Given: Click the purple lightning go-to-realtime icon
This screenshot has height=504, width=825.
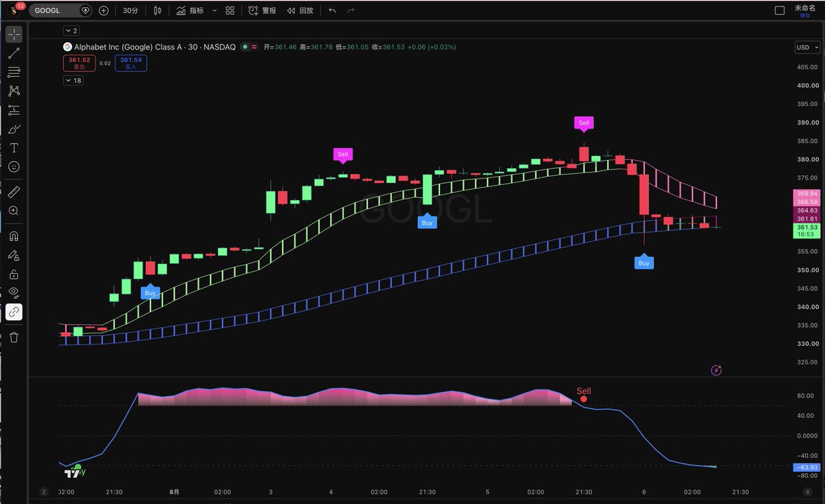Looking at the screenshot, I should [716, 370].
